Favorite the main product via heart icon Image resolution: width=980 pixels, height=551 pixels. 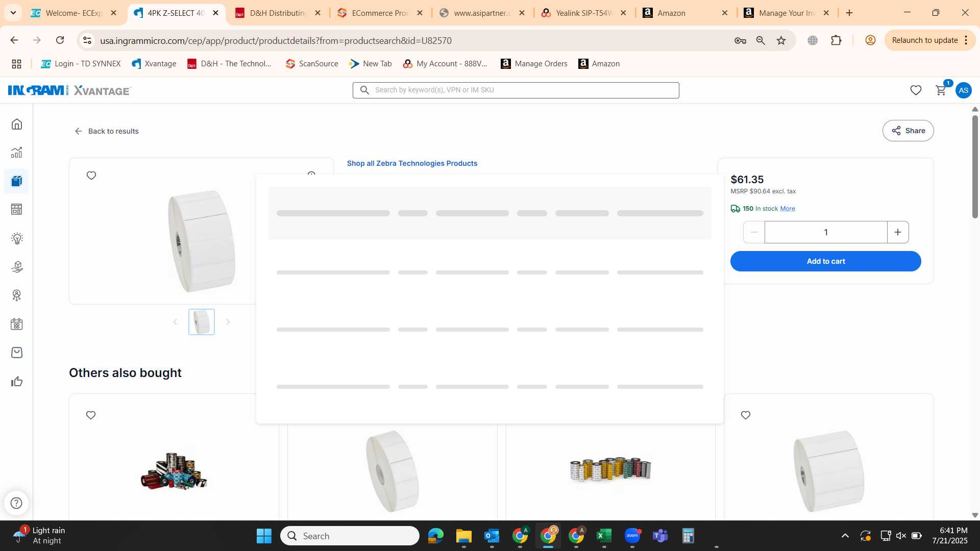[x=91, y=176]
